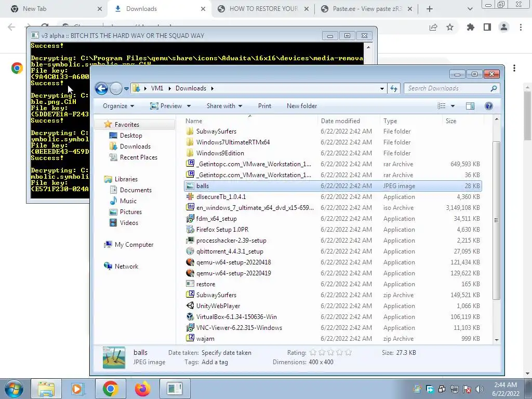
Task: Click the Explorer back navigation button
Action: pos(101,88)
